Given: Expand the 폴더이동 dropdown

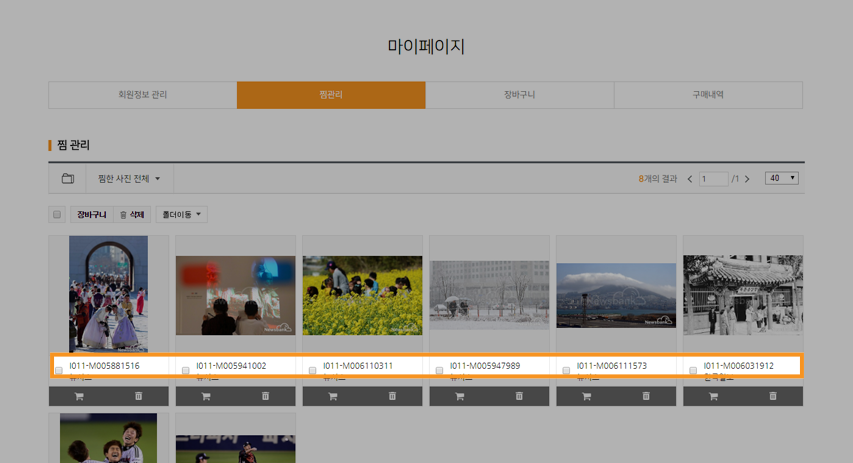Looking at the screenshot, I should [x=182, y=214].
